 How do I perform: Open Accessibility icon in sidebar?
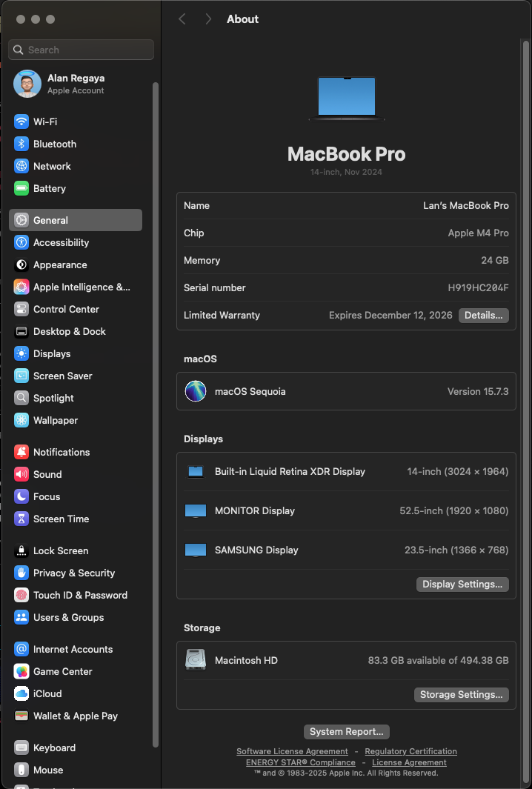[x=21, y=242]
